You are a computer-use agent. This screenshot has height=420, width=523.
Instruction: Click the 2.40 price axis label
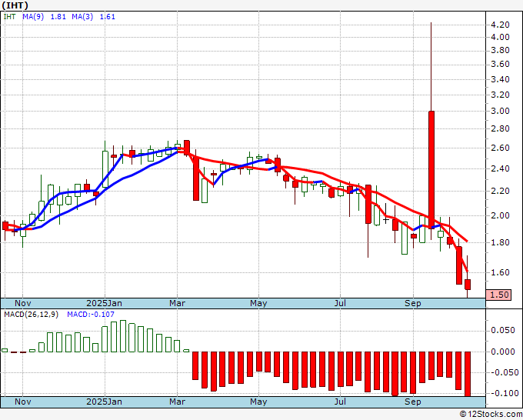click(x=501, y=168)
